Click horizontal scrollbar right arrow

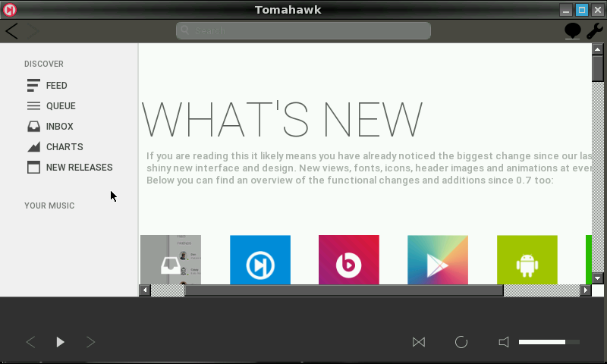pyautogui.click(x=585, y=290)
